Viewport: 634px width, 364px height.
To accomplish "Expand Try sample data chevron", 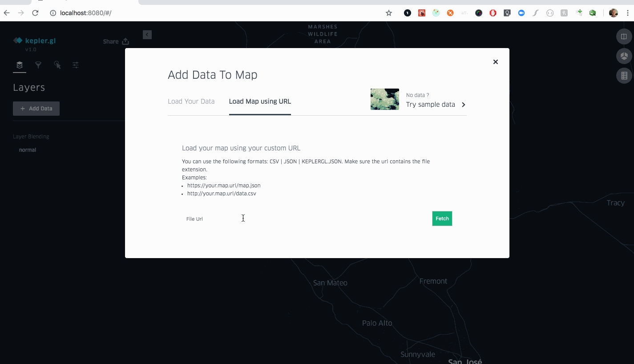I will pyautogui.click(x=463, y=105).
